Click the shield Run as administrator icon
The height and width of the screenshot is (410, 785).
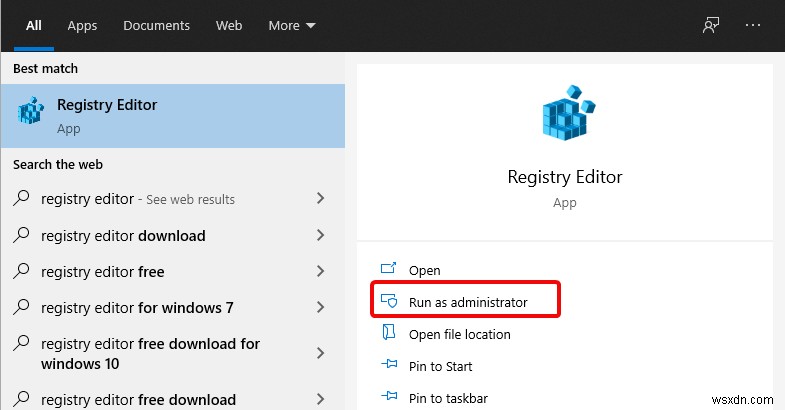[x=388, y=301]
